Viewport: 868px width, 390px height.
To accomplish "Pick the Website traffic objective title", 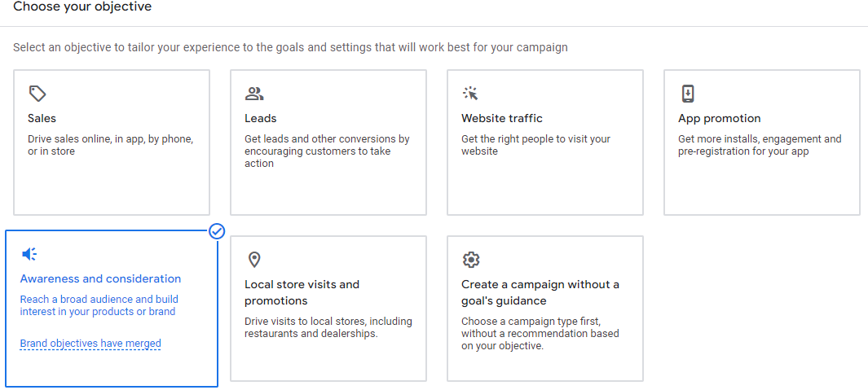I will tap(502, 118).
